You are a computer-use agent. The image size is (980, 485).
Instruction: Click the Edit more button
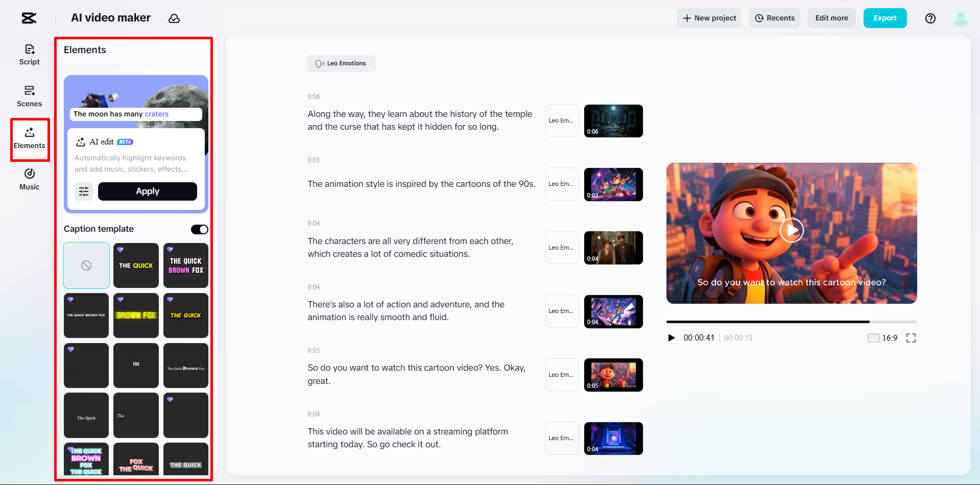pyautogui.click(x=831, y=18)
